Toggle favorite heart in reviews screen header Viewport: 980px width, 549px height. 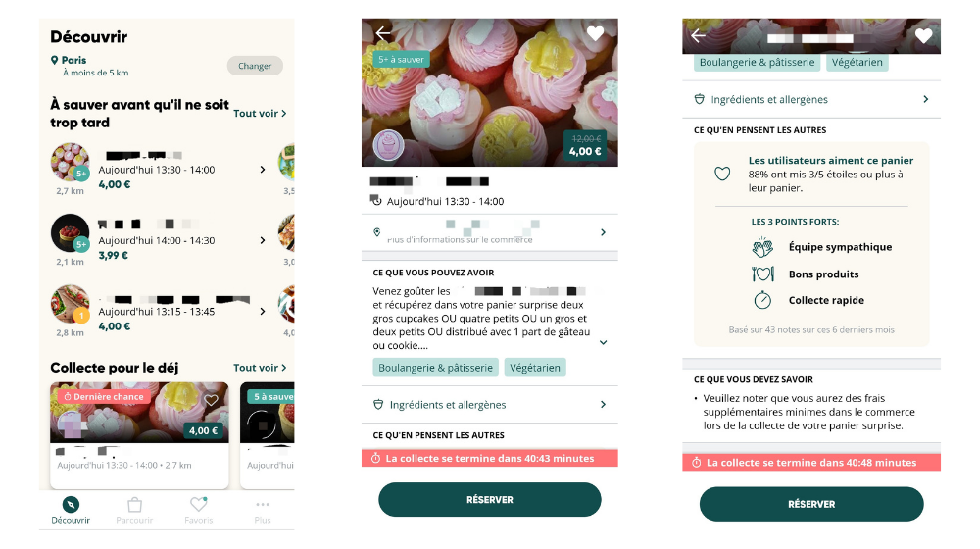(923, 36)
